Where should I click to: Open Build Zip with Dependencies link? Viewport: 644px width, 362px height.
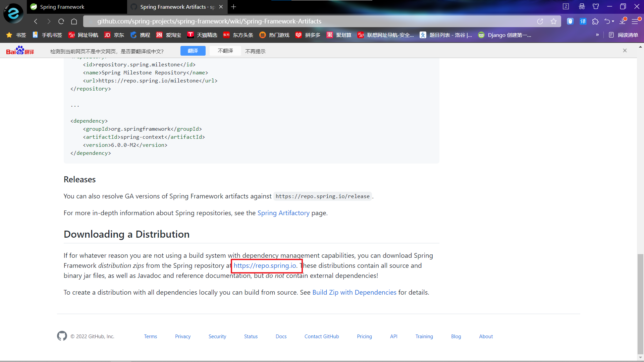[354, 292]
